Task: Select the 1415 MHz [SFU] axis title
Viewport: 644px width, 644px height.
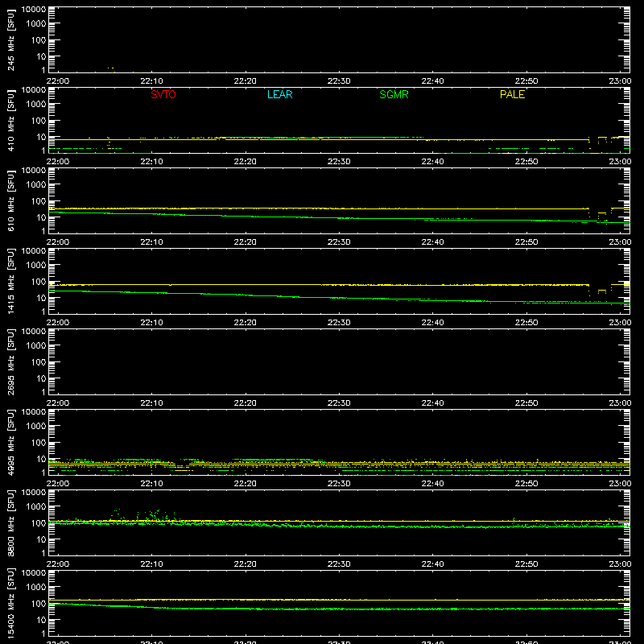Action: pos(10,281)
